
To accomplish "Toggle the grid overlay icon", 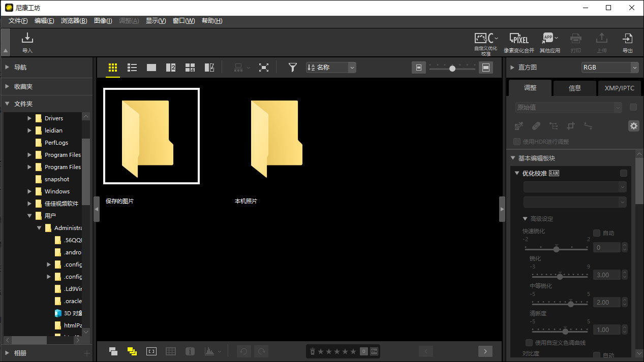I will [171, 351].
